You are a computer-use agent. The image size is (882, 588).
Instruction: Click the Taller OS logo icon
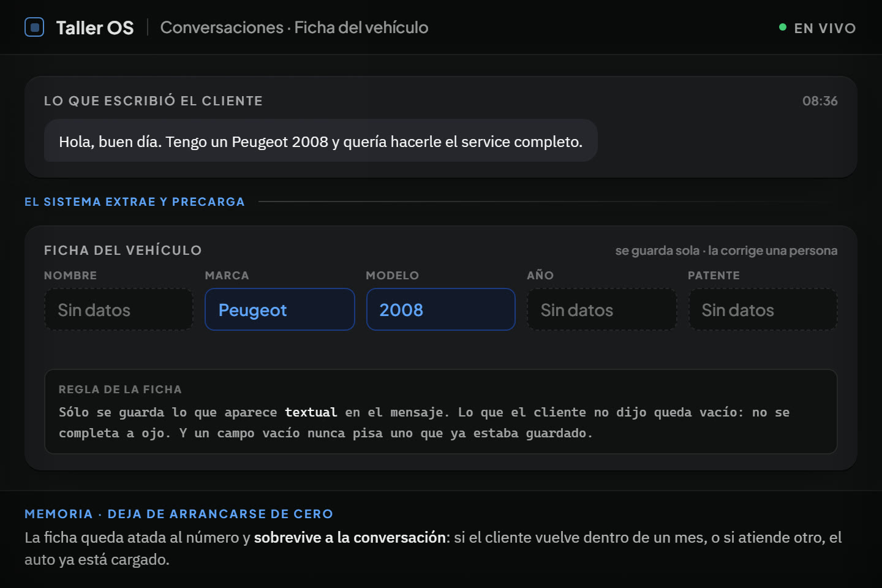(x=34, y=28)
